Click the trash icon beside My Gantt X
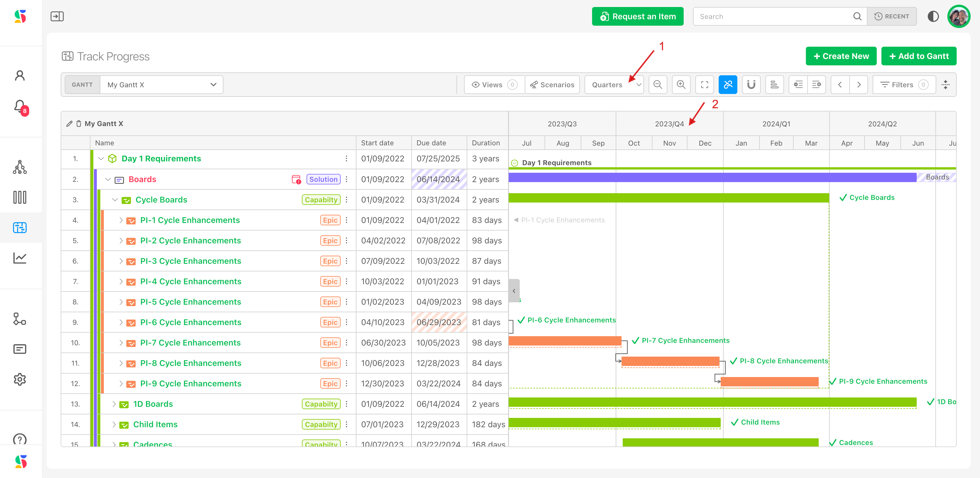This screenshot has width=980, height=478. point(79,124)
